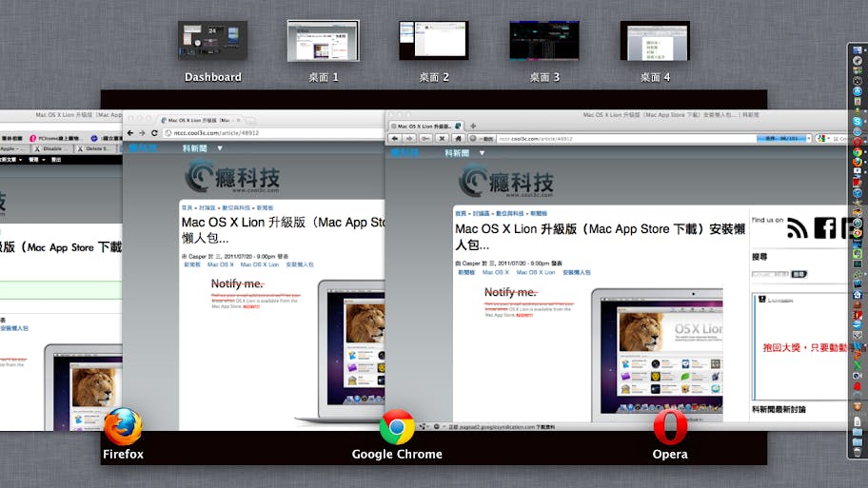
Task: Click the 安裝懶人包 tag in Opera page
Action: pos(576,272)
